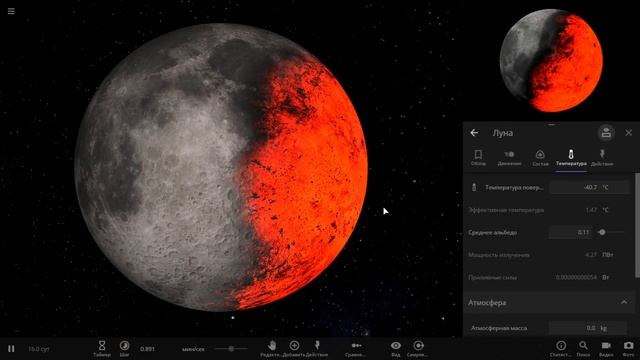
Task: Open the hamburger main menu
Action: click(x=11, y=11)
